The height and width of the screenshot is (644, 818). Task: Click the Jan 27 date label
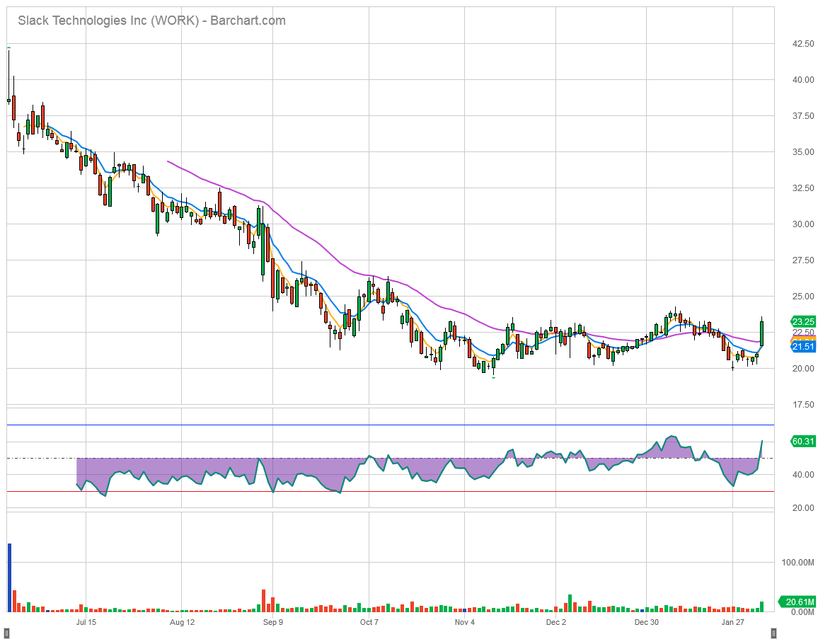732,622
